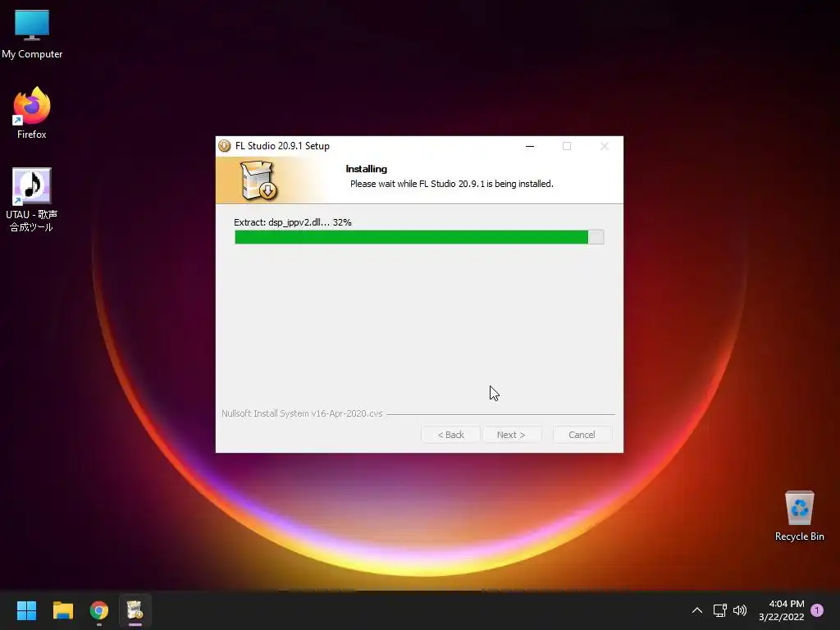Minimize the FL Studio Setup window
Screen dimensions: 840x630
coord(530,146)
